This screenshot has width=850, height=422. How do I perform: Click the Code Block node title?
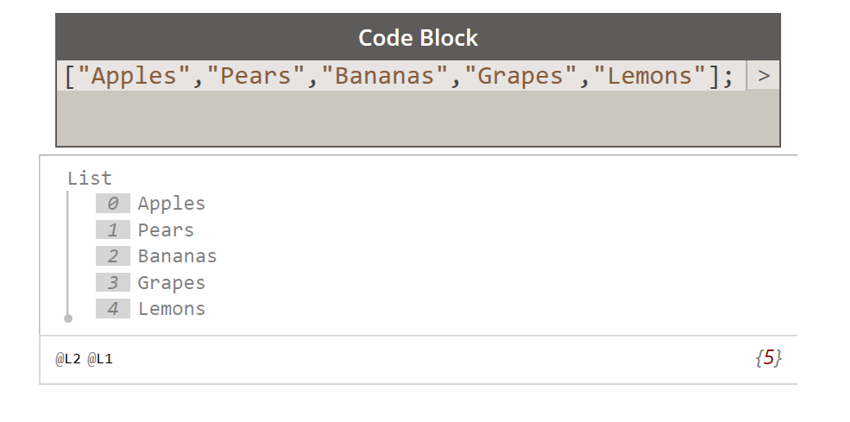pyautogui.click(x=418, y=38)
